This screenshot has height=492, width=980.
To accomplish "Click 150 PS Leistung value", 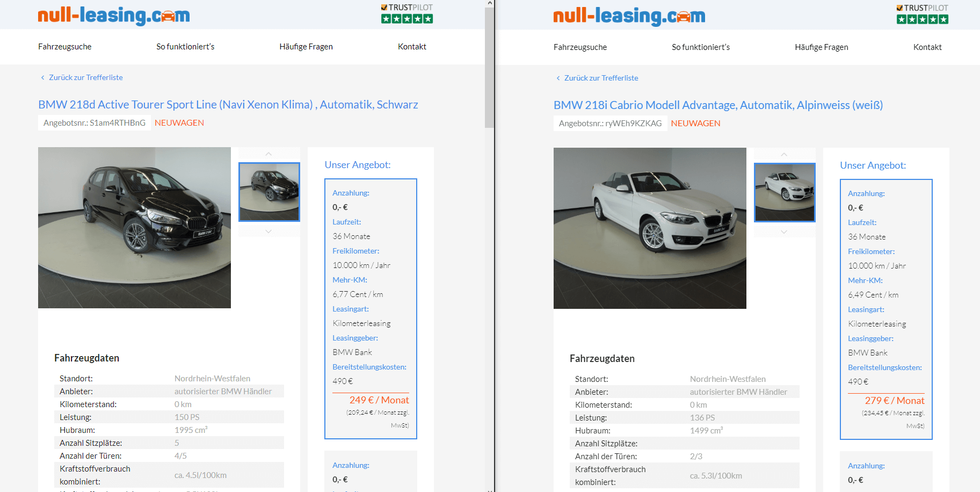I will pos(187,417).
